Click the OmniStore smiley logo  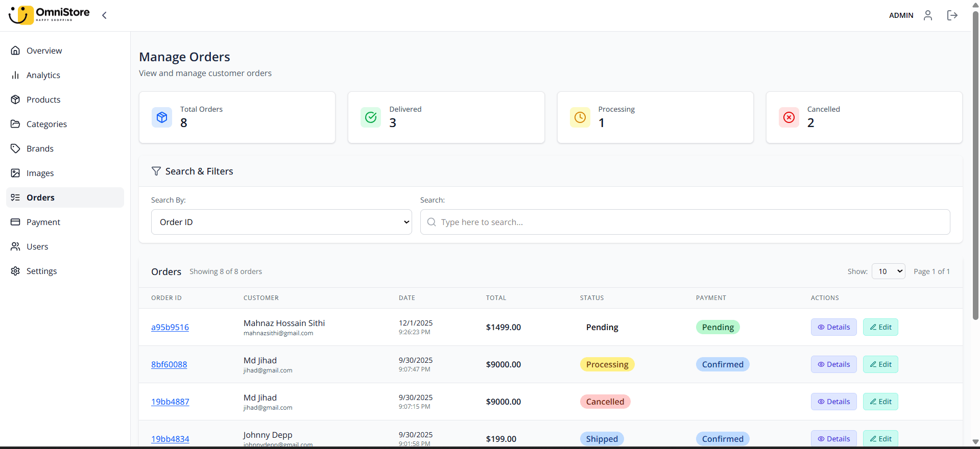(x=21, y=15)
